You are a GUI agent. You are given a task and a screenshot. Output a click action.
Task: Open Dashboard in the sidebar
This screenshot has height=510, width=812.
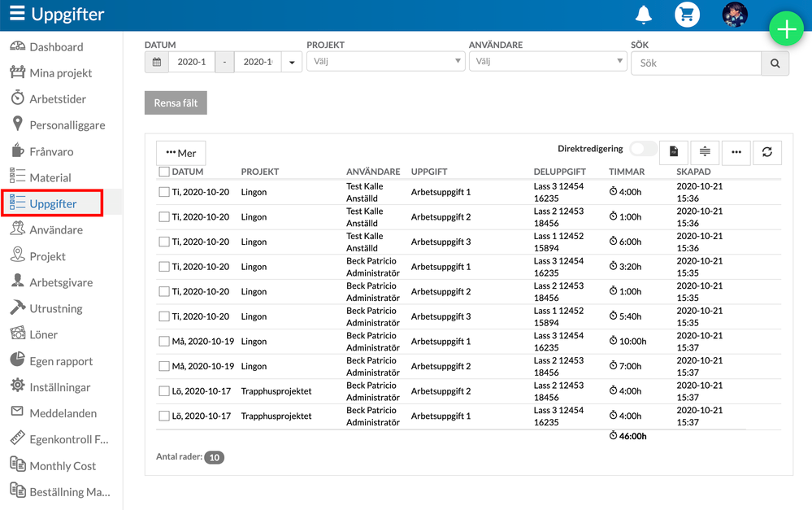coord(56,47)
